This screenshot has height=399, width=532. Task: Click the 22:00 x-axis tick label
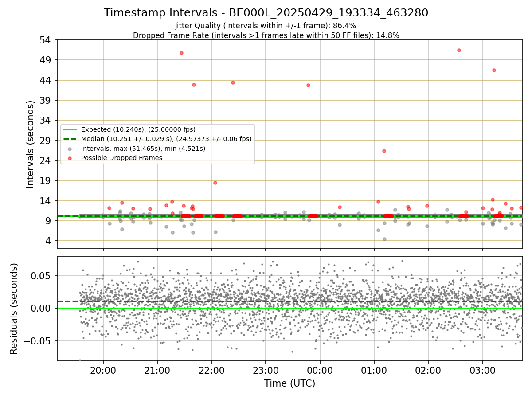click(x=211, y=371)
